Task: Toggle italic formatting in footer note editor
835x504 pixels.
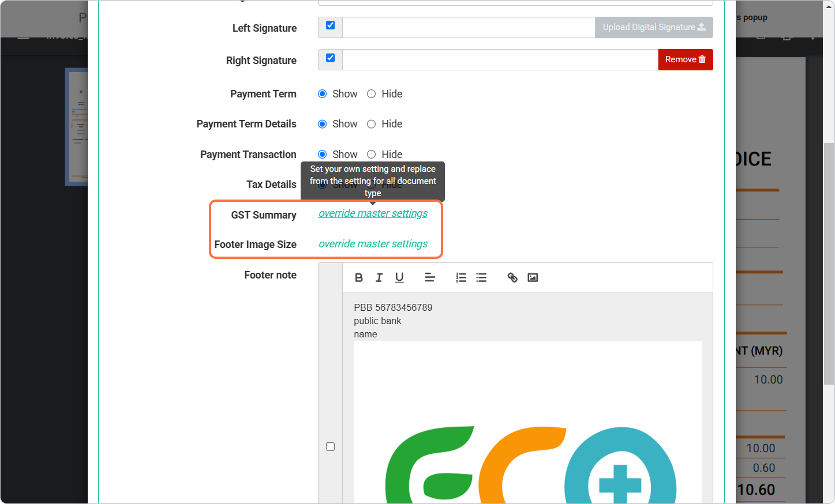Action: (379, 277)
